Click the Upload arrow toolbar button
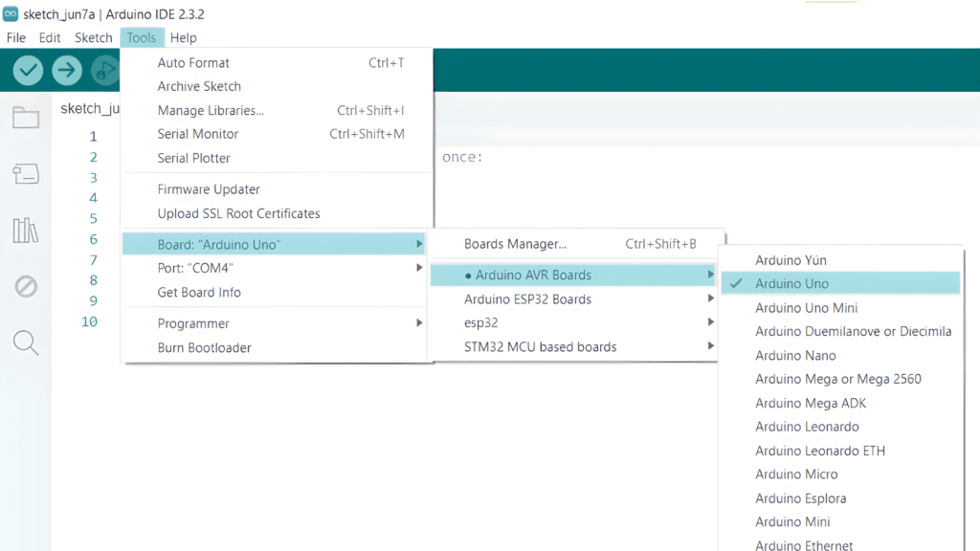Viewport: 980px width, 551px height. click(67, 70)
